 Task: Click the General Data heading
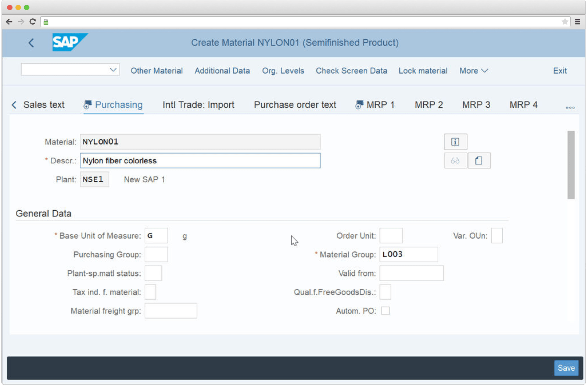[x=43, y=214]
